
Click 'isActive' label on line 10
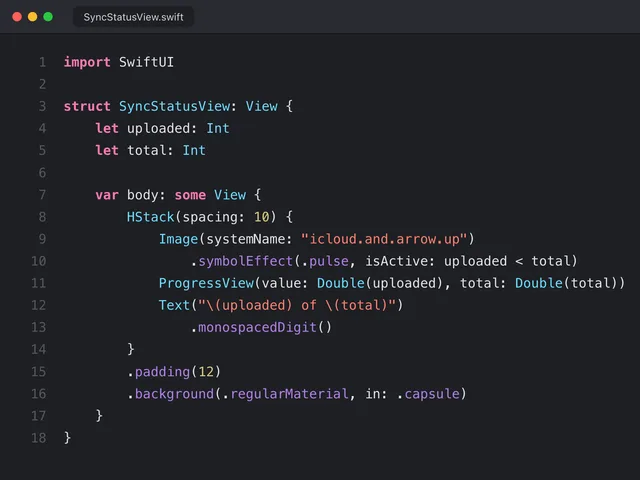pos(396,261)
